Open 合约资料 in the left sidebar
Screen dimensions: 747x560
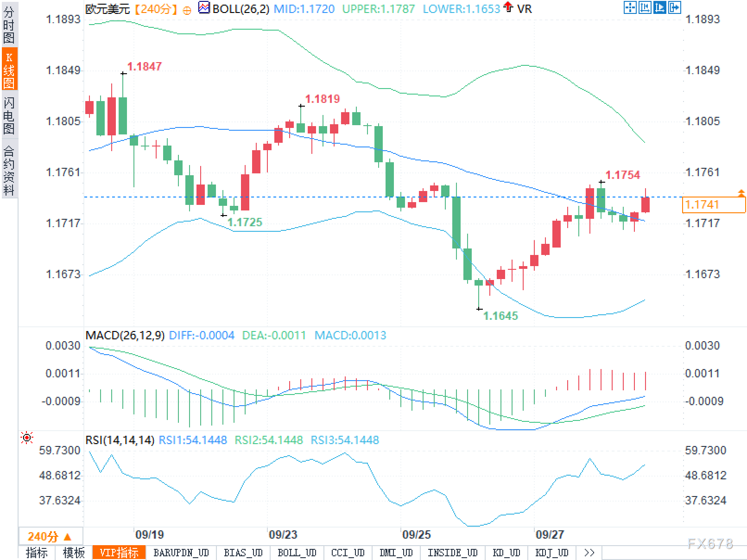coord(9,170)
